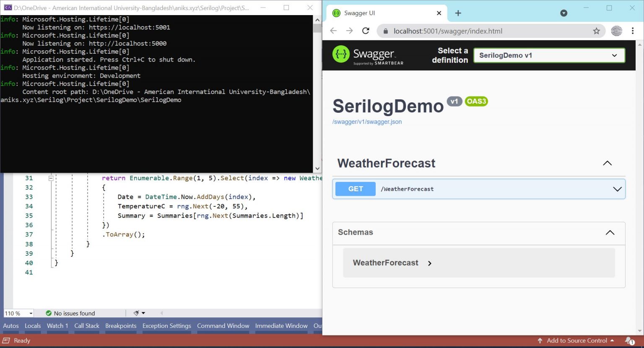The width and height of the screenshot is (644, 348).
Task: Expand the GET /WeatherForecast operation
Action: 617,189
